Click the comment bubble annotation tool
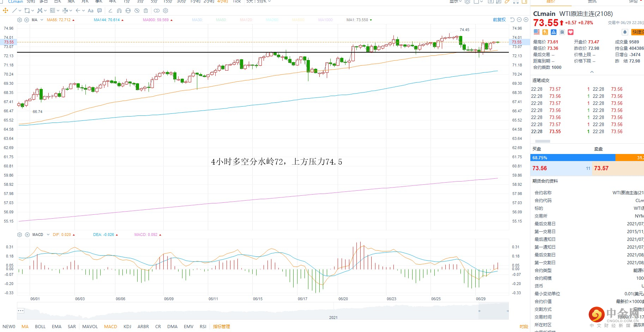The width and height of the screenshot is (644, 332). click(100, 11)
